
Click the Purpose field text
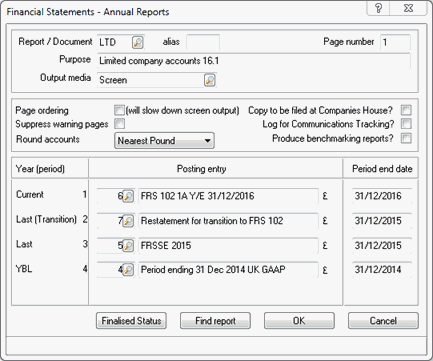pos(254,61)
